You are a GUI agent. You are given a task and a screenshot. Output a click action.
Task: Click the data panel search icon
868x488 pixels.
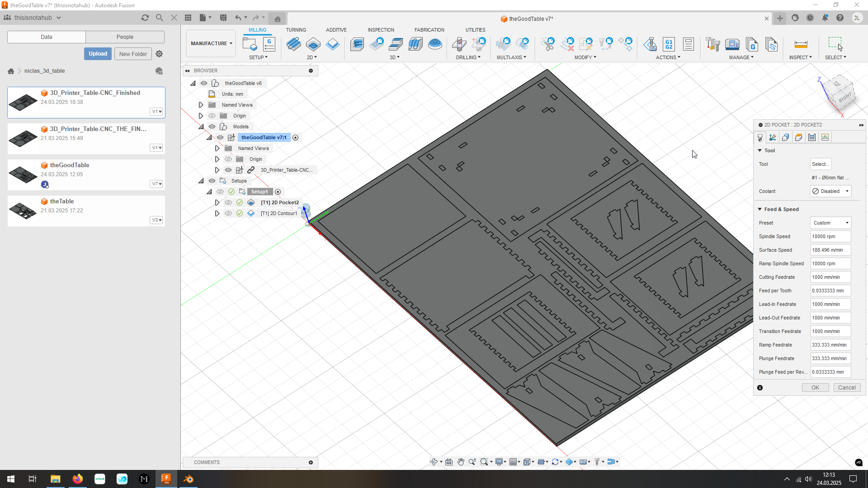tap(159, 18)
